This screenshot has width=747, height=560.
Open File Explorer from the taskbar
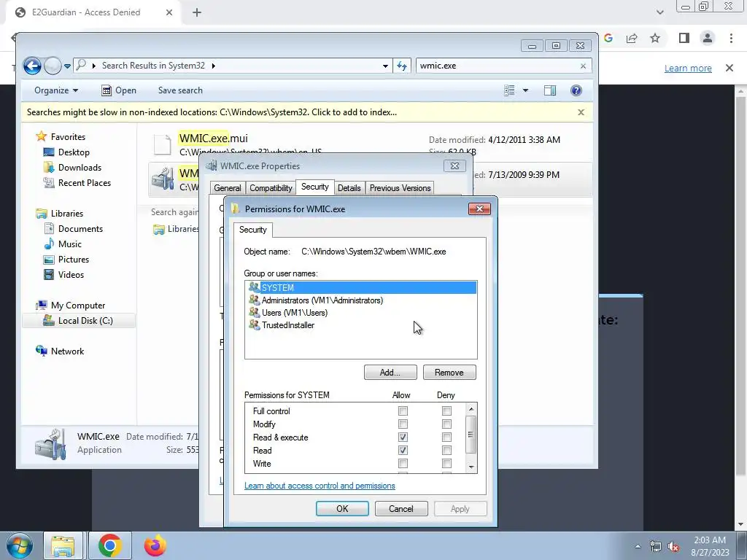63,545
